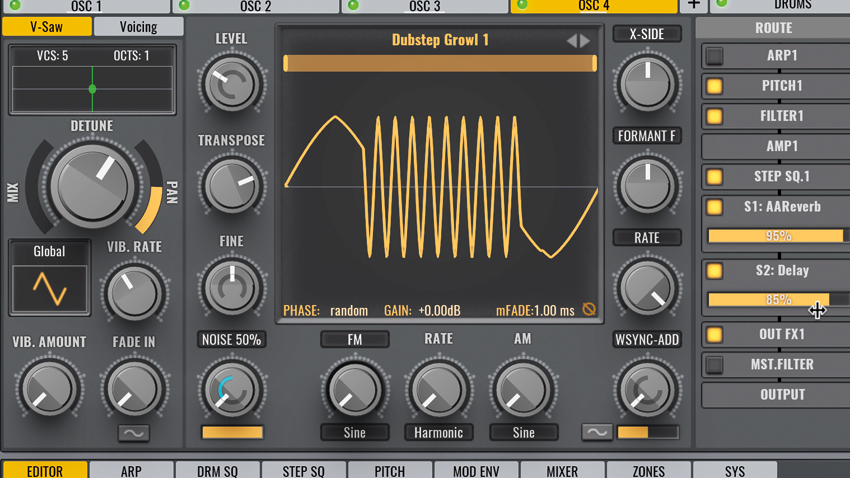This screenshot has height=478, width=850.
Task: Adjust S1: AAReverb 95% send slider
Action: [x=778, y=236]
